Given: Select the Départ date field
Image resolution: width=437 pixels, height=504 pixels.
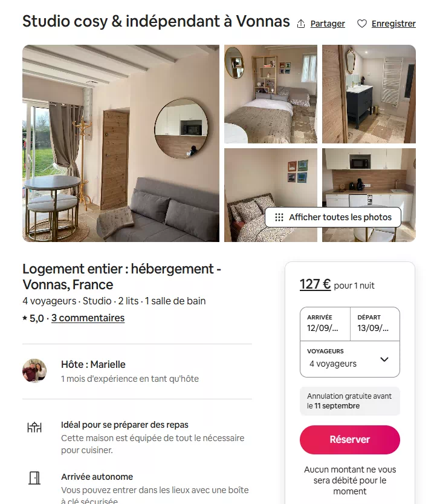Looking at the screenshot, I should (x=375, y=324).
